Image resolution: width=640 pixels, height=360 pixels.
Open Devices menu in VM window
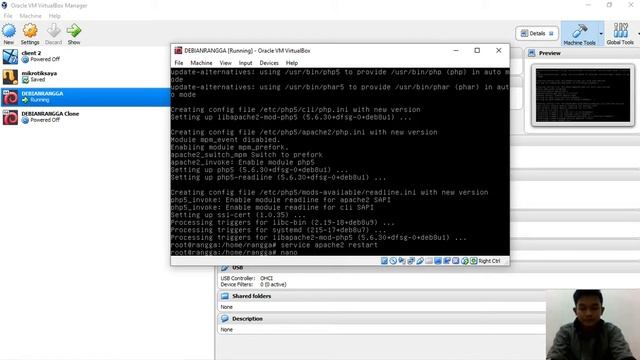pyautogui.click(x=269, y=63)
